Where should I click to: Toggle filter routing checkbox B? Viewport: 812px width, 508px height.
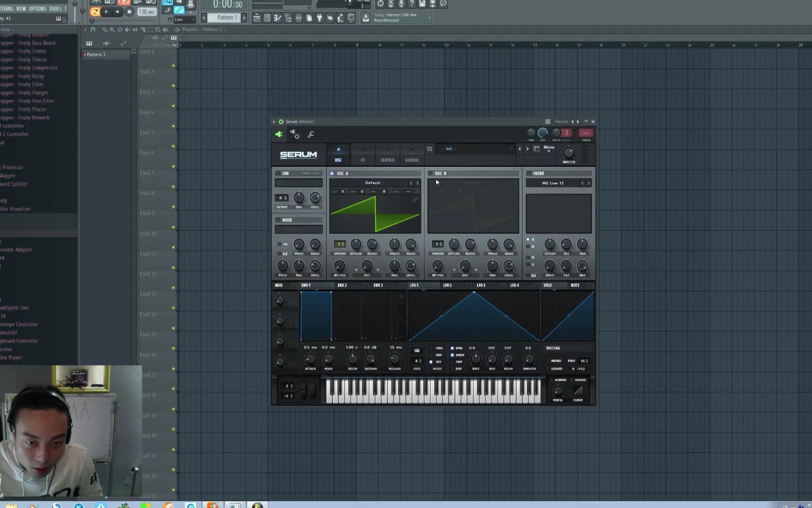pyautogui.click(x=528, y=247)
